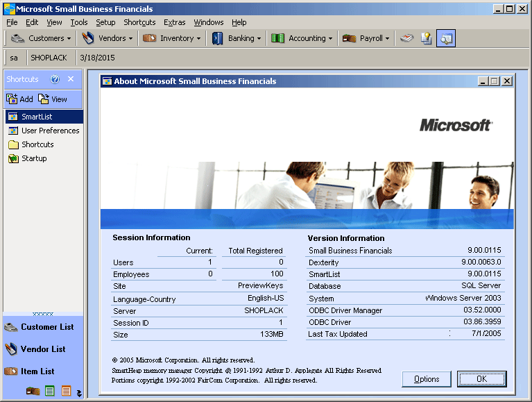This screenshot has height=402, width=532.
Task: Click the Inventory box icon
Action: point(149,38)
